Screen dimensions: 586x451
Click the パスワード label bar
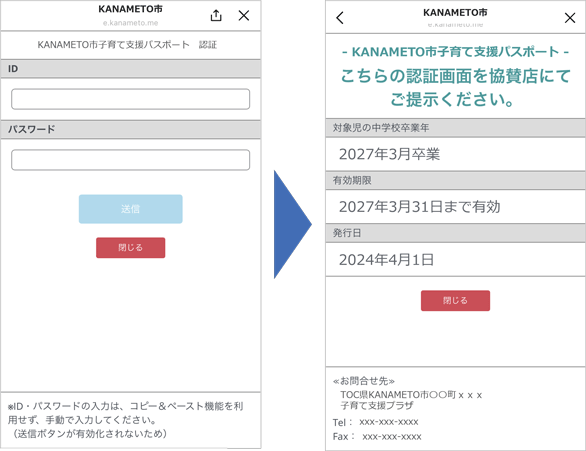coord(130,129)
